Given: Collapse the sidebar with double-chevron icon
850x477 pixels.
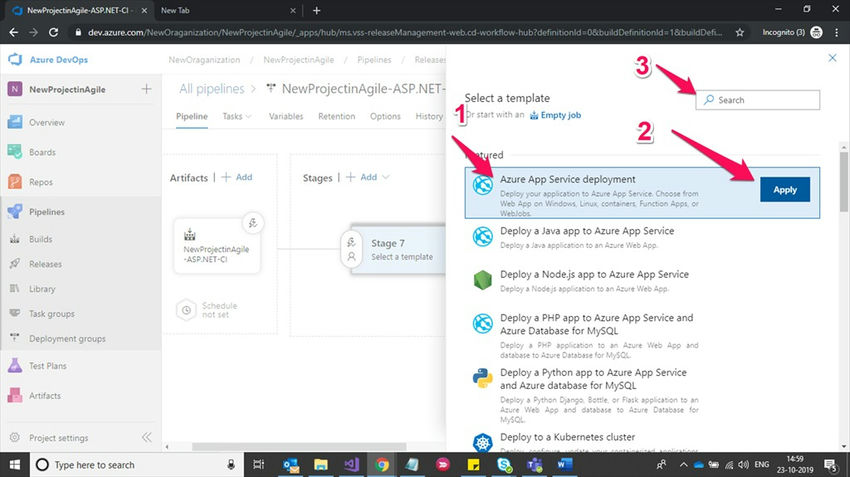Looking at the screenshot, I should point(146,437).
